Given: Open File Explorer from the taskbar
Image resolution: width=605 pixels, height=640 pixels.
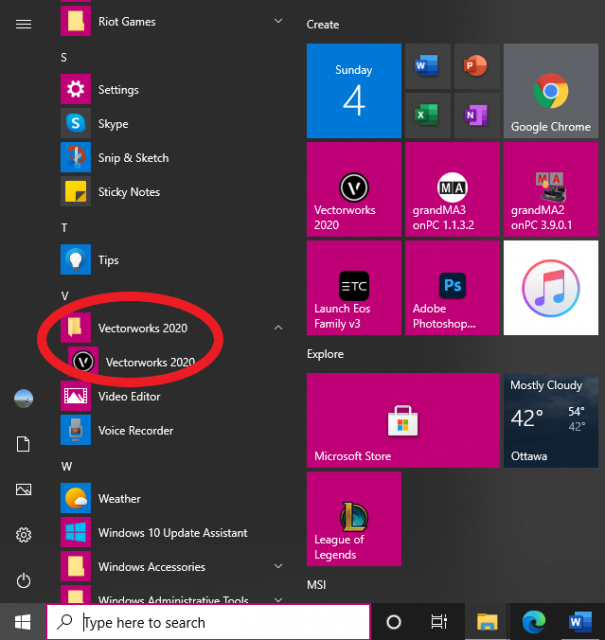Looking at the screenshot, I should click(x=487, y=622).
